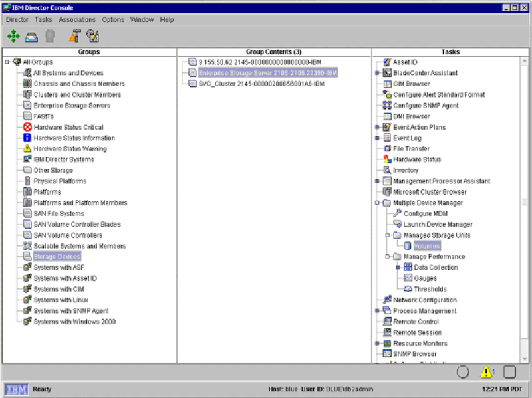
Task: Click the green arrows discovery toolbar icon
Action: pos(13,36)
